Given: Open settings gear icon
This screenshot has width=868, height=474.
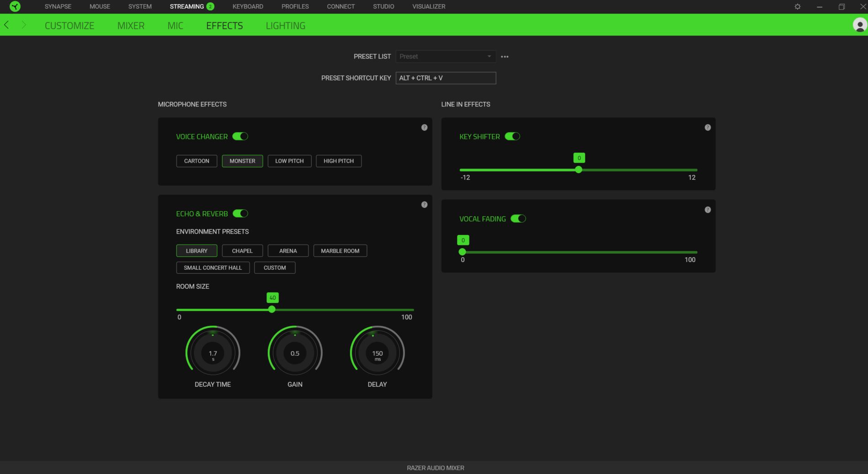Looking at the screenshot, I should click(x=798, y=7).
